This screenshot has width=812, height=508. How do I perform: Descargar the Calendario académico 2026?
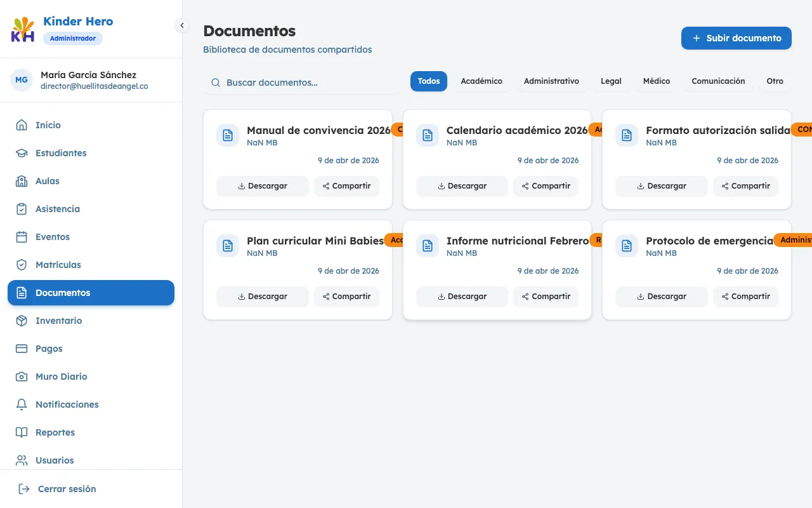click(462, 186)
